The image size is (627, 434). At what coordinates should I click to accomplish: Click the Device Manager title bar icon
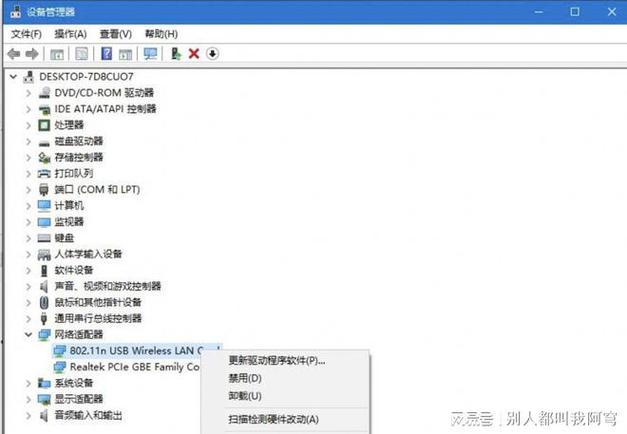(x=16, y=12)
